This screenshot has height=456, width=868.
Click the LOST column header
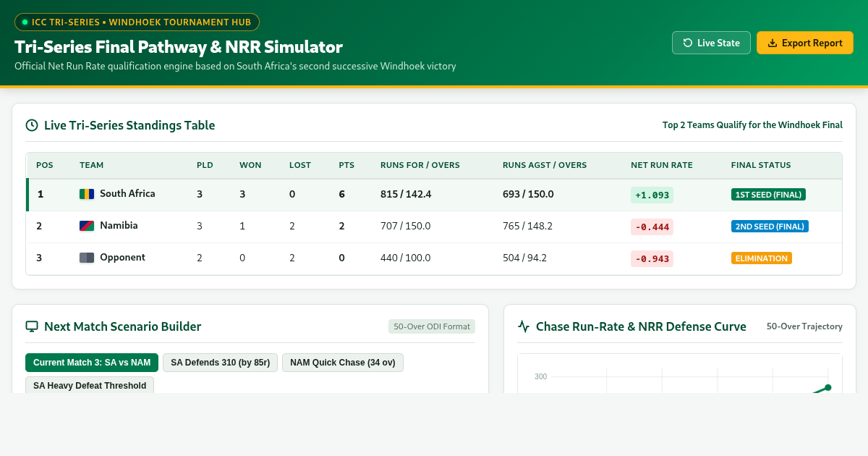[300, 165]
